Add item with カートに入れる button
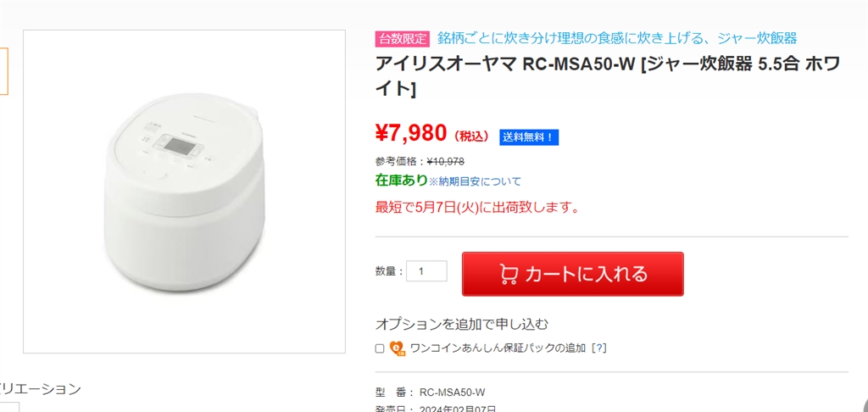Image resolution: width=868 pixels, height=412 pixels. (x=573, y=274)
